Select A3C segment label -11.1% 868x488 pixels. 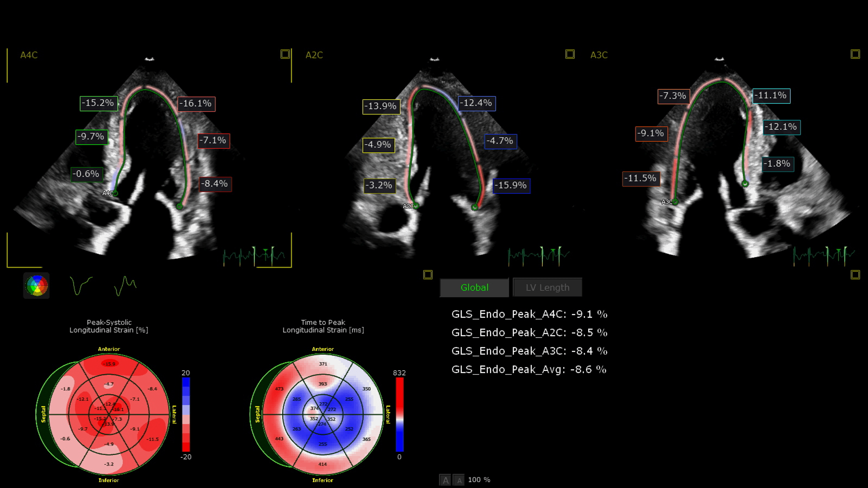point(771,96)
